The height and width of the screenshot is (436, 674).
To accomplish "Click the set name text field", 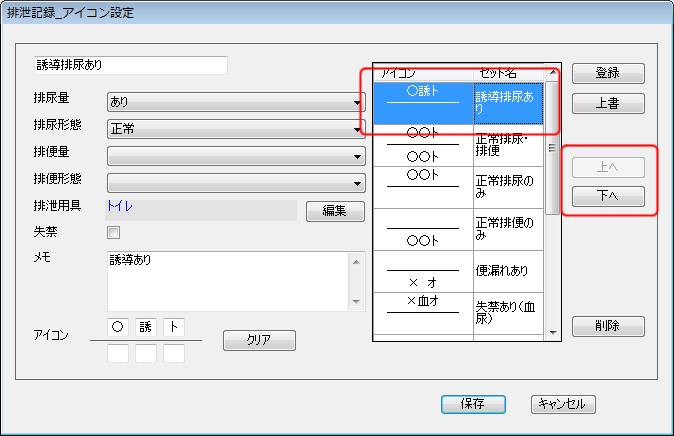I will pos(130,66).
